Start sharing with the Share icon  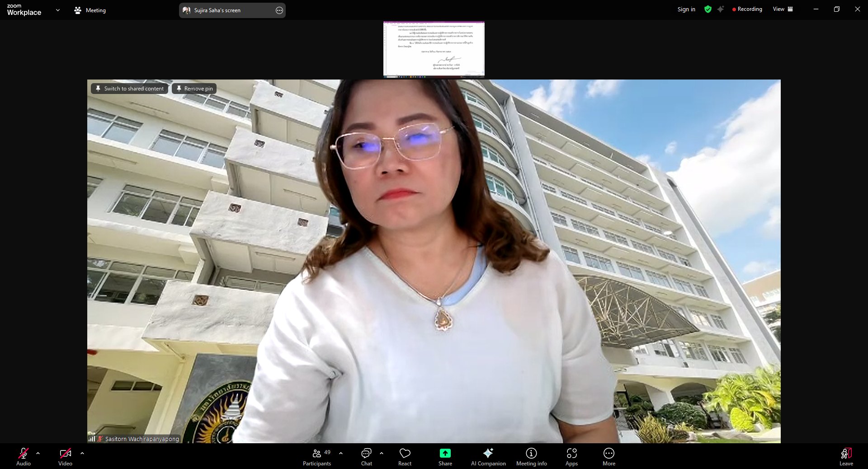[x=445, y=453]
